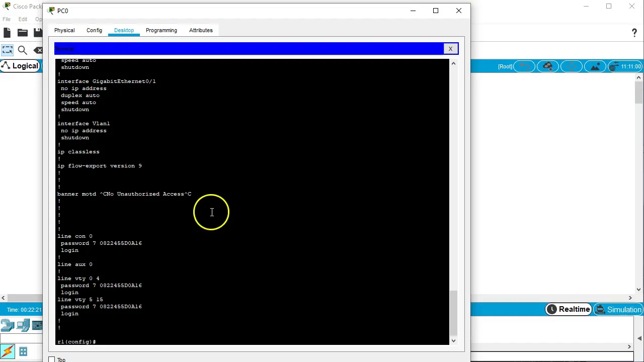The height and width of the screenshot is (362, 644).
Task: Click 'line vty 0 4' text in terminal
Action: [78, 279]
